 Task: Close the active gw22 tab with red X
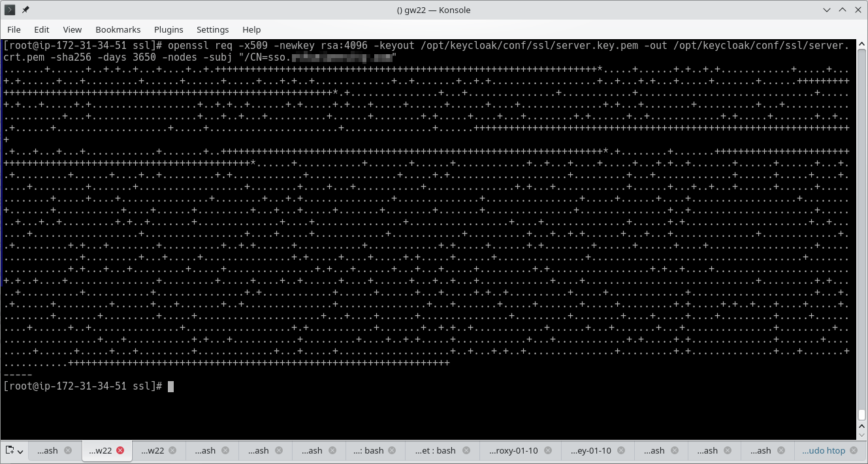tap(120, 450)
